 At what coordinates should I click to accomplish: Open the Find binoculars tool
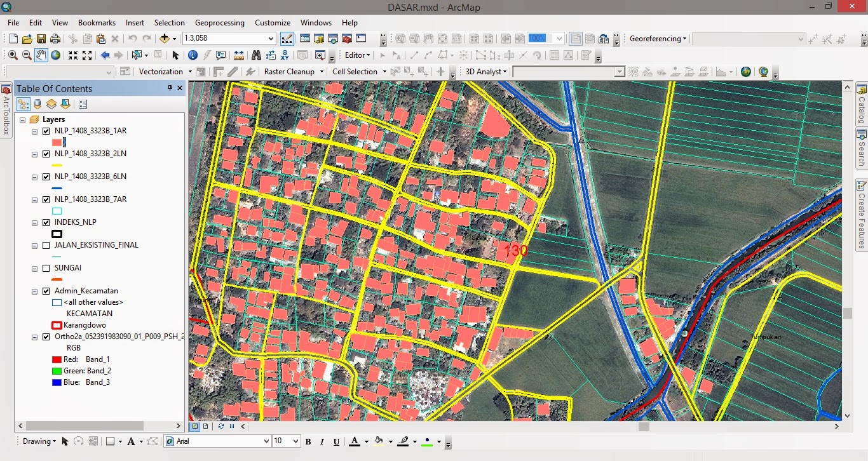[256, 55]
